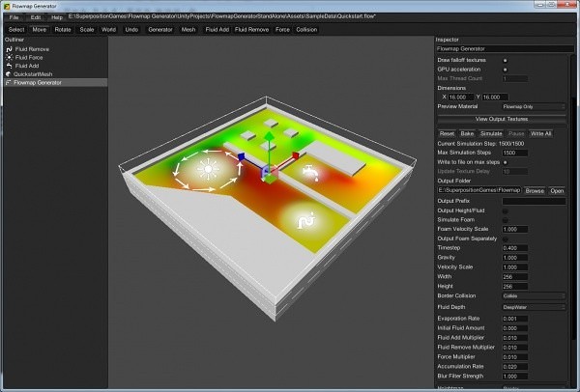This screenshot has height=392, width=580.
Task: Select the fluid force sun gizmo in viewport
Action: click(208, 170)
